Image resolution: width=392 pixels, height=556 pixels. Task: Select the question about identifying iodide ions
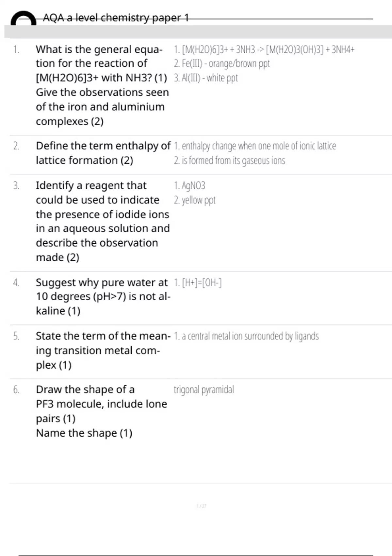click(x=103, y=221)
